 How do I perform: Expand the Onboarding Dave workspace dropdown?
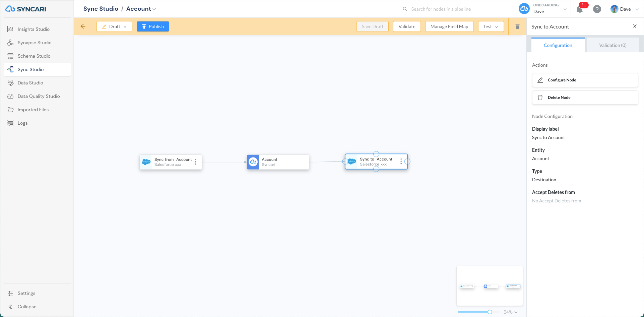click(x=565, y=9)
